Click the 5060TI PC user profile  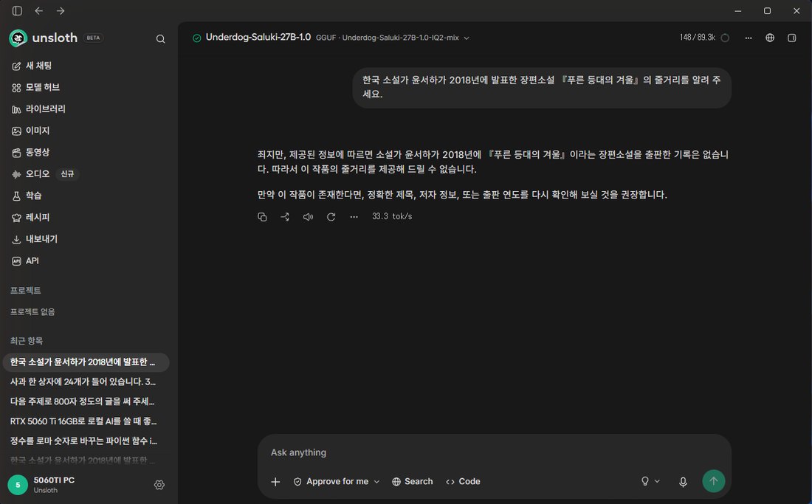[43, 485]
